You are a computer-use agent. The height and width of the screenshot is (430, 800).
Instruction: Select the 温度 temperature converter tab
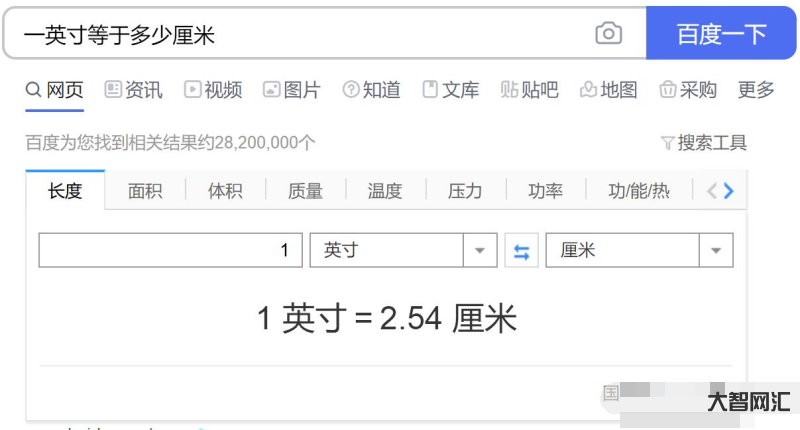tap(385, 191)
